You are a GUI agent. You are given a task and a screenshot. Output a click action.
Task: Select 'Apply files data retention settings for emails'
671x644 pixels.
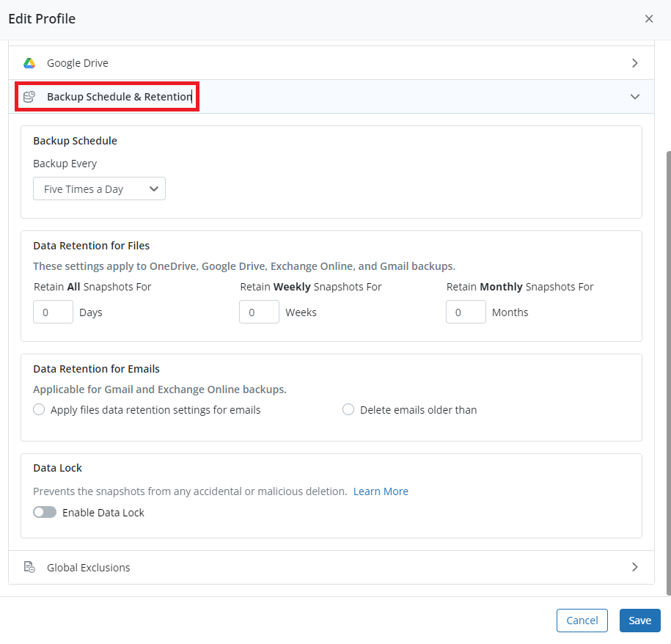pyautogui.click(x=39, y=409)
